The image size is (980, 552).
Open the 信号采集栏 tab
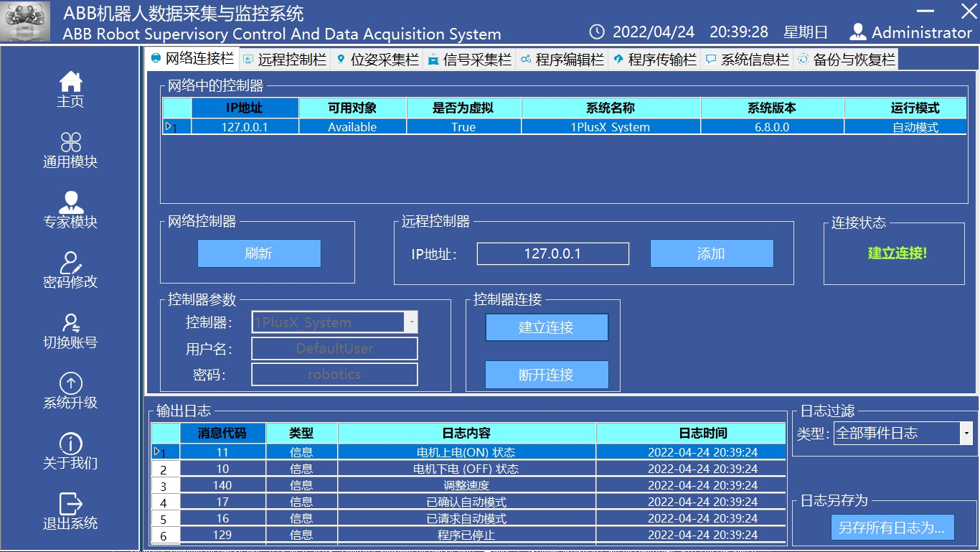click(x=470, y=60)
